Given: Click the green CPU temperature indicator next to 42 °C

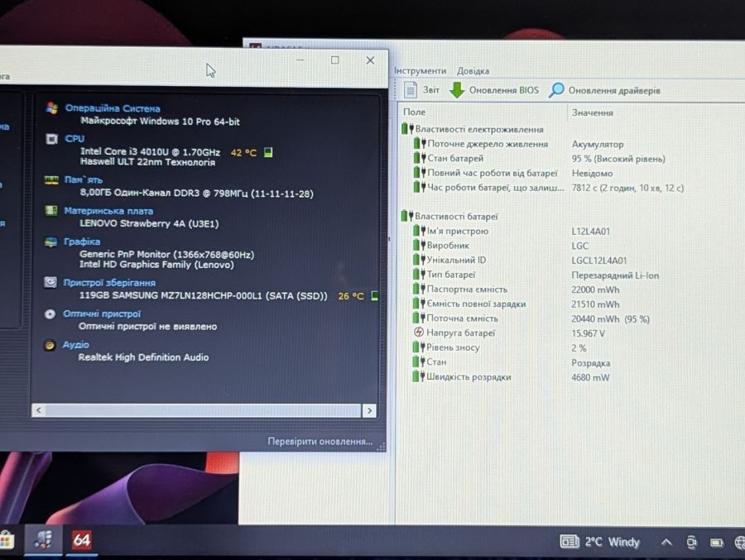Looking at the screenshot, I should coord(268,152).
